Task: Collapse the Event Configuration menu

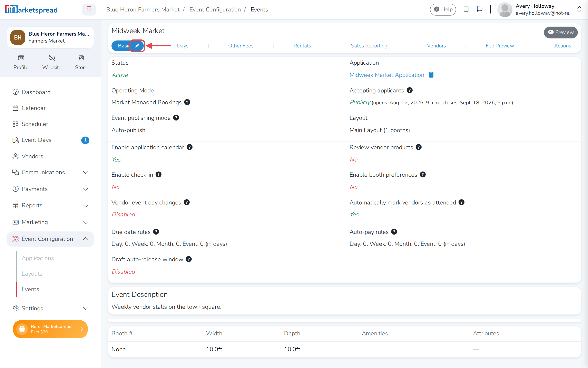Action: coord(50,239)
